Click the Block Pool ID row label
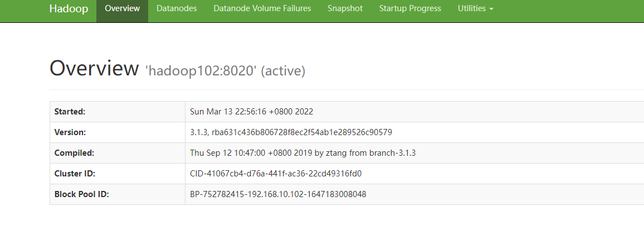 point(81,194)
